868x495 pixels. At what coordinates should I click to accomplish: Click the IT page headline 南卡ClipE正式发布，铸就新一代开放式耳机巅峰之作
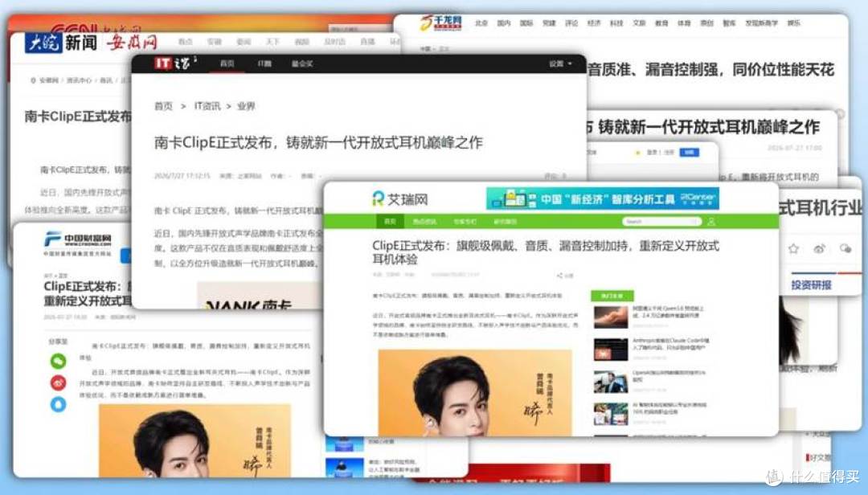(x=318, y=143)
